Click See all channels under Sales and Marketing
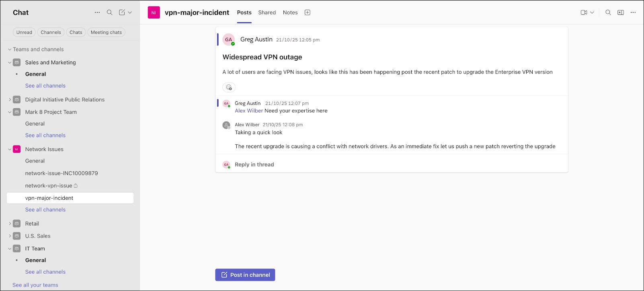This screenshot has width=644, height=291. click(45, 86)
